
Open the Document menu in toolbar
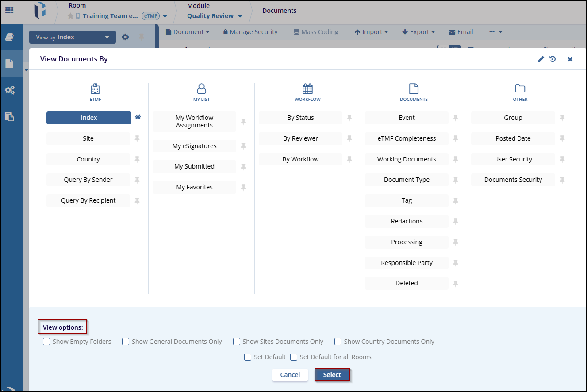click(x=187, y=32)
